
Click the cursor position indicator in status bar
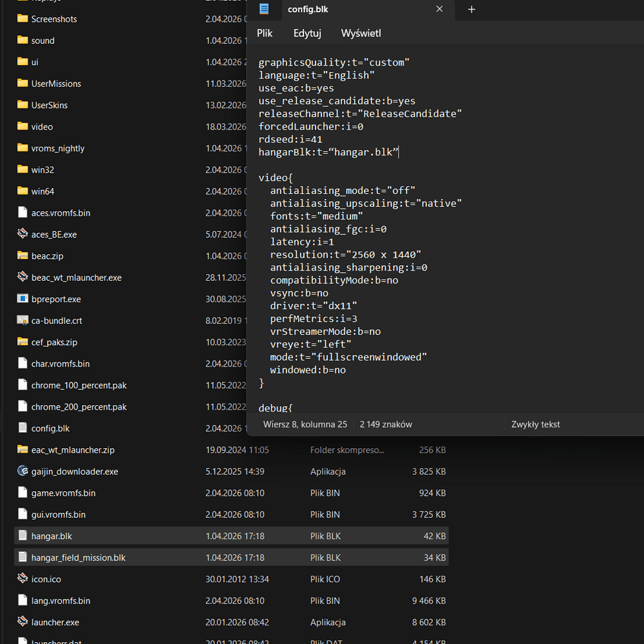[x=305, y=424]
